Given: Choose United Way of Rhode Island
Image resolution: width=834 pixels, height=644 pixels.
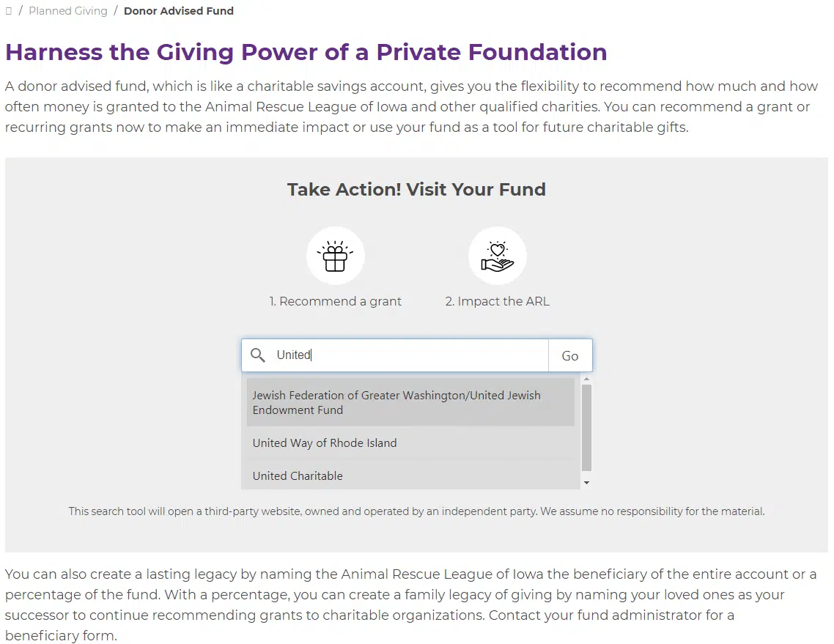Looking at the screenshot, I should (x=410, y=443).
